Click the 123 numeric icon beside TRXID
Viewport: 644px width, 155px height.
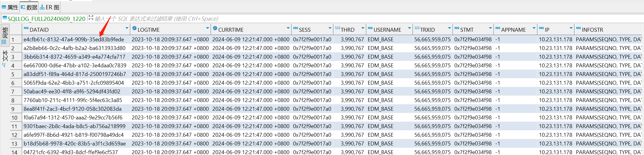tap(417, 28)
